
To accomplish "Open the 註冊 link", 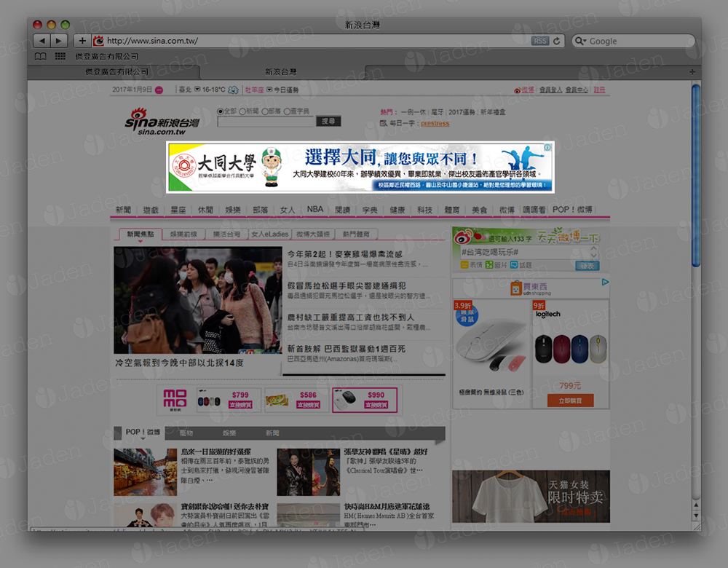I will coord(599,90).
